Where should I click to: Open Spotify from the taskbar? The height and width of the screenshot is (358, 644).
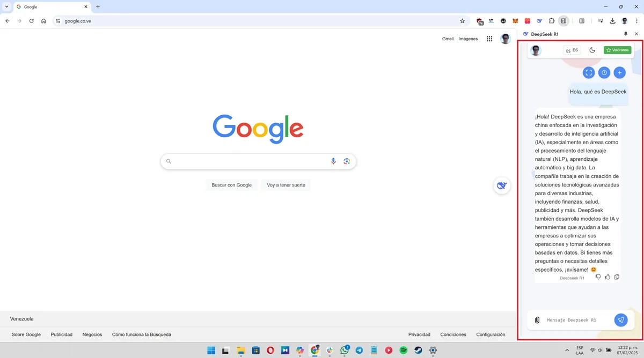(x=403, y=350)
